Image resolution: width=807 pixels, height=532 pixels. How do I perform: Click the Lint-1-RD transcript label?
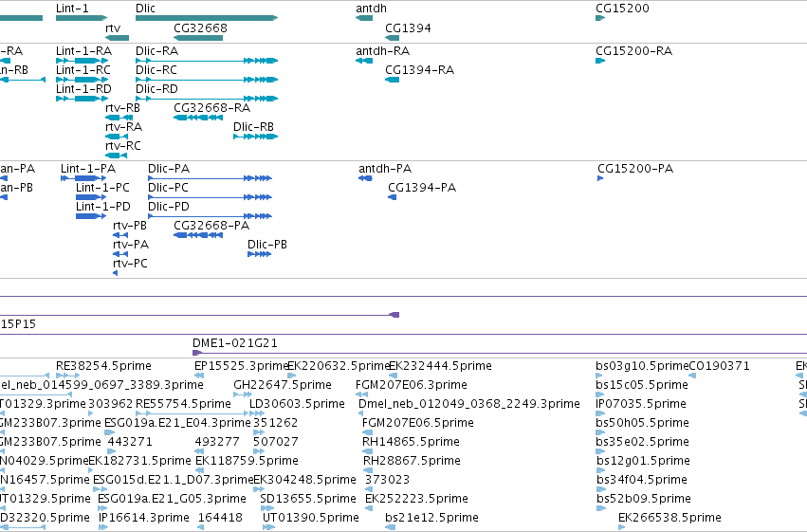pyautogui.click(x=83, y=89)
